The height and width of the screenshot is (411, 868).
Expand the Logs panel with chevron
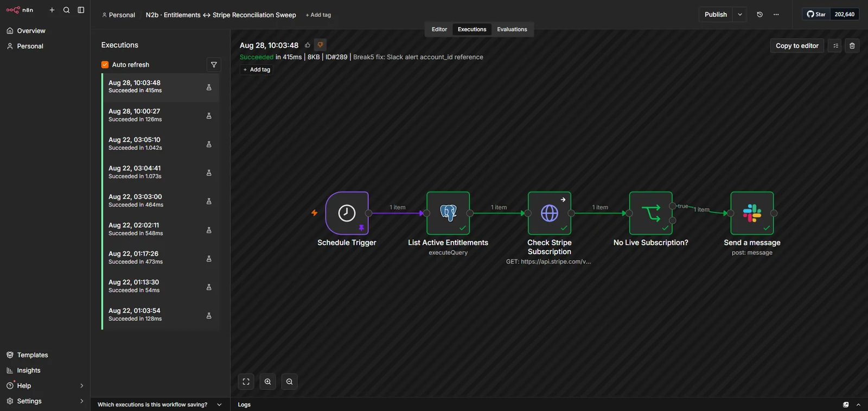coord(858,404)
